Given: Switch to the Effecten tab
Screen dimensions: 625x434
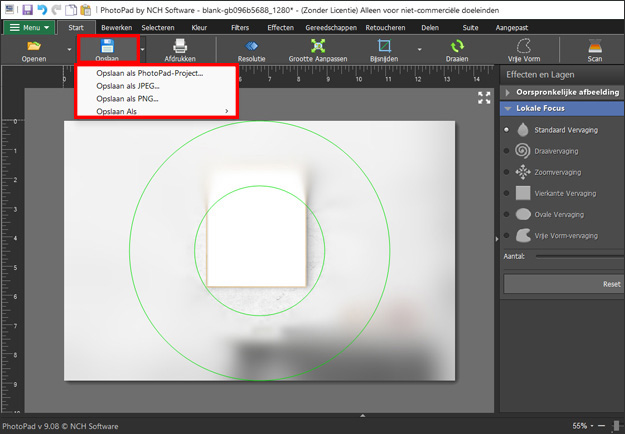Looking at the screenshot, I should pyautogui.click(x=281, y=27).
